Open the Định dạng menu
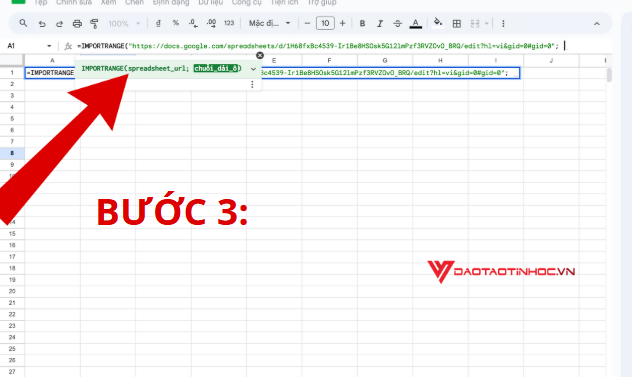Viewport: 632px width, 377px height. [x=171, y=2]
